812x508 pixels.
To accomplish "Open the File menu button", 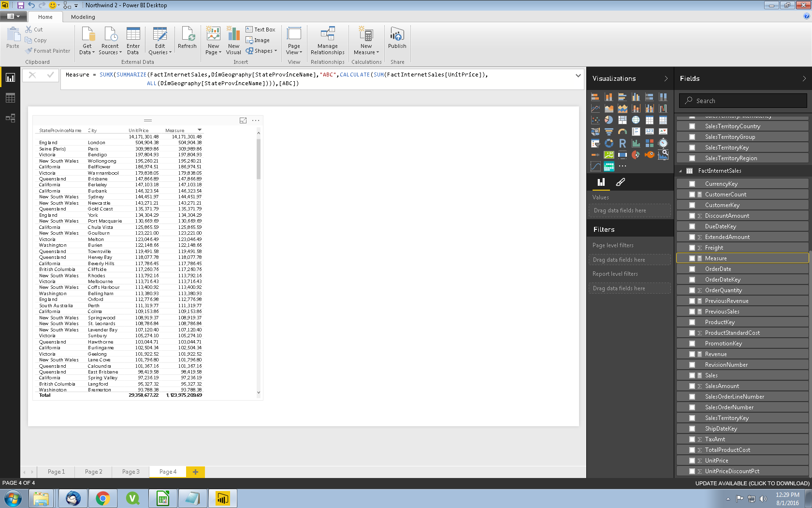I will click(x=14, y=16).
